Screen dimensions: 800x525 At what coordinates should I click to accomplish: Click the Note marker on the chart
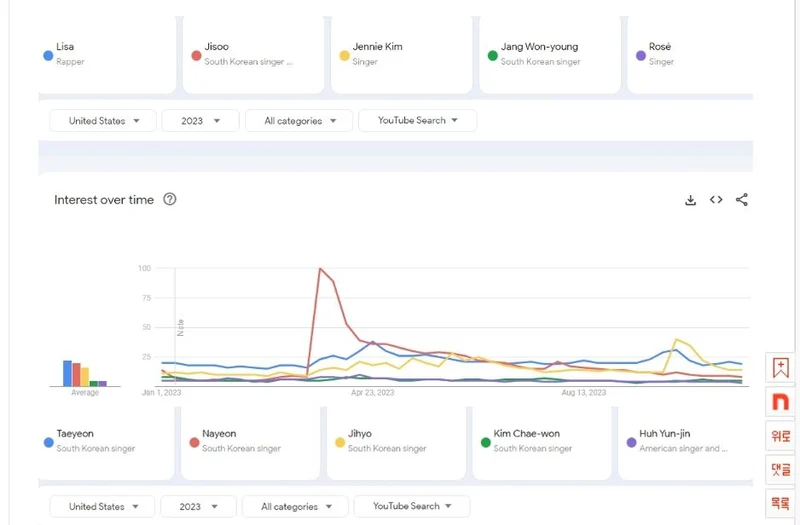coord(181,327)
